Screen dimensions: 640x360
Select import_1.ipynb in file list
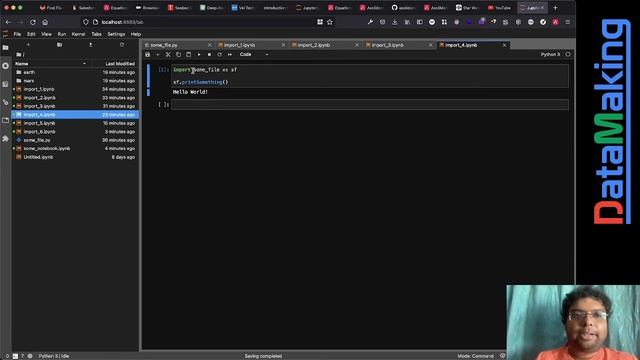pyautogui.click(x=75, y=89)
